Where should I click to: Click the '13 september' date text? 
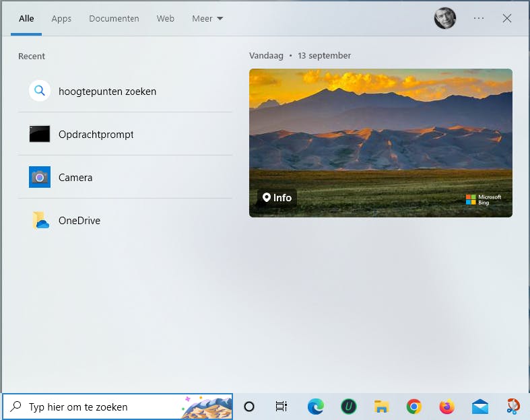(x=324, y=55)
